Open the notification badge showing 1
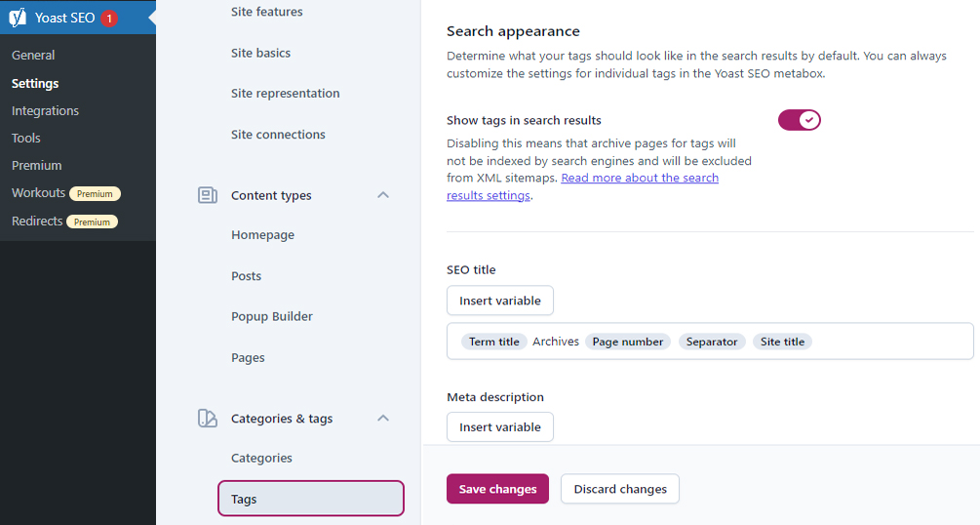 109,19
